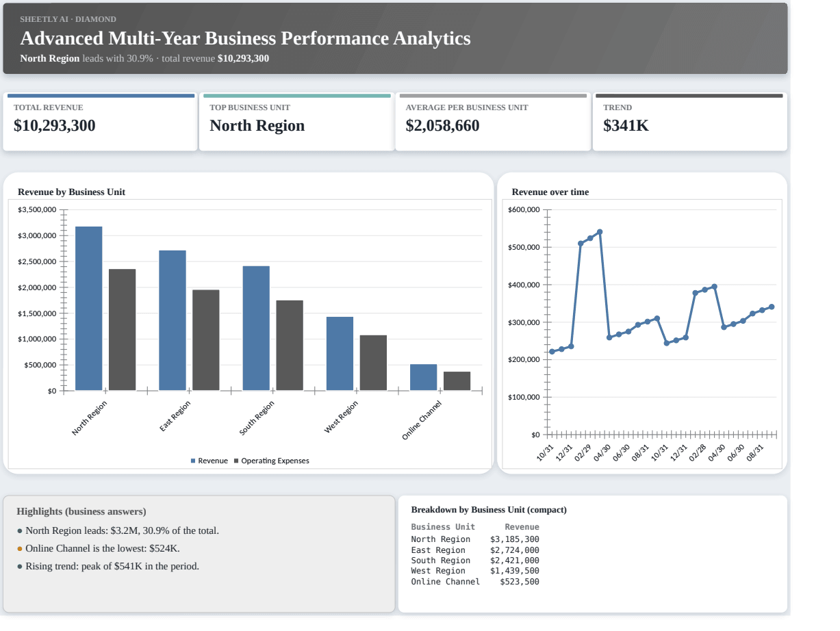Viewport: 840px width, 631px height.
Task: Click the Business Unit column header
Action: click(x=443, y=527)
